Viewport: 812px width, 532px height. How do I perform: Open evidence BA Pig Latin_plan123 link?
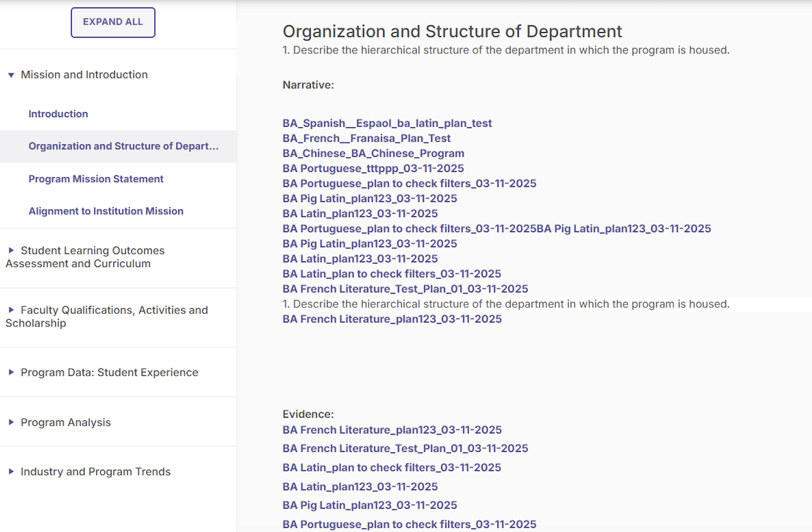coord(370,505)
